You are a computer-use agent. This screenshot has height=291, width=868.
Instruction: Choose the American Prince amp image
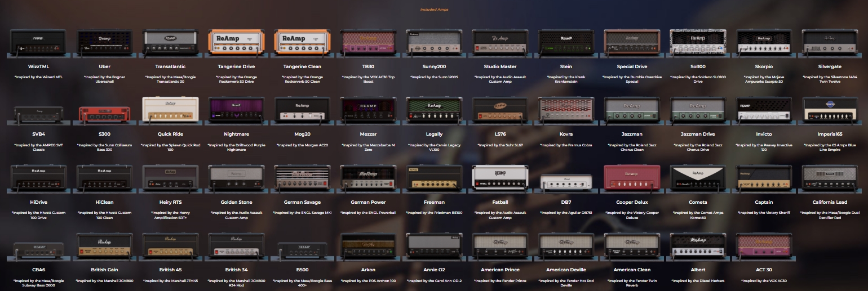tap(500, 246)
